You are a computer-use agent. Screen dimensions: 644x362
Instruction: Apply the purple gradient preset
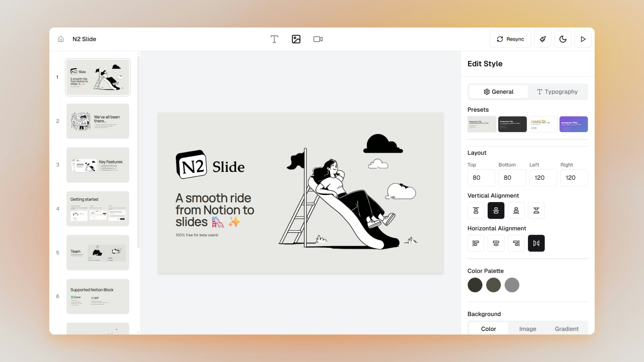[574, 124]
